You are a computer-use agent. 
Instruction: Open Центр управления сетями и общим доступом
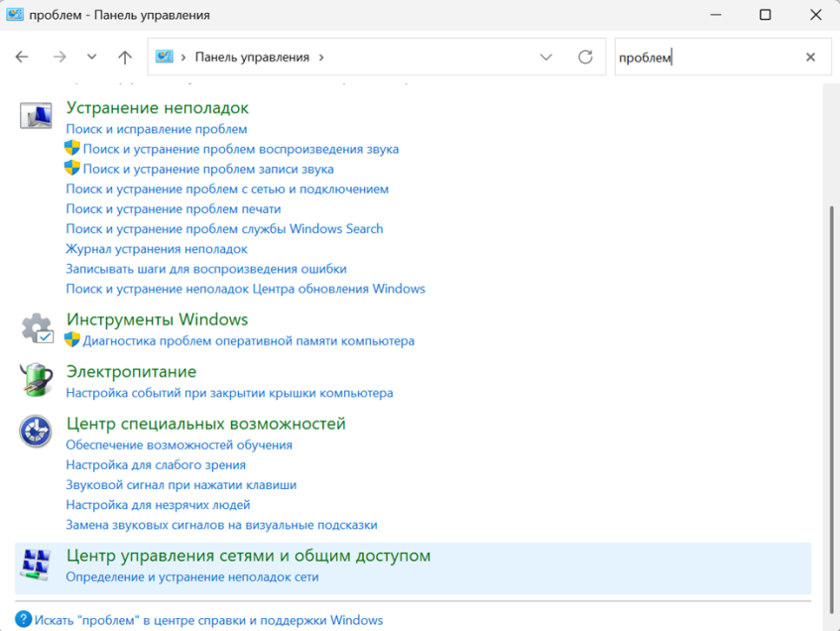(x=249, y=556)
